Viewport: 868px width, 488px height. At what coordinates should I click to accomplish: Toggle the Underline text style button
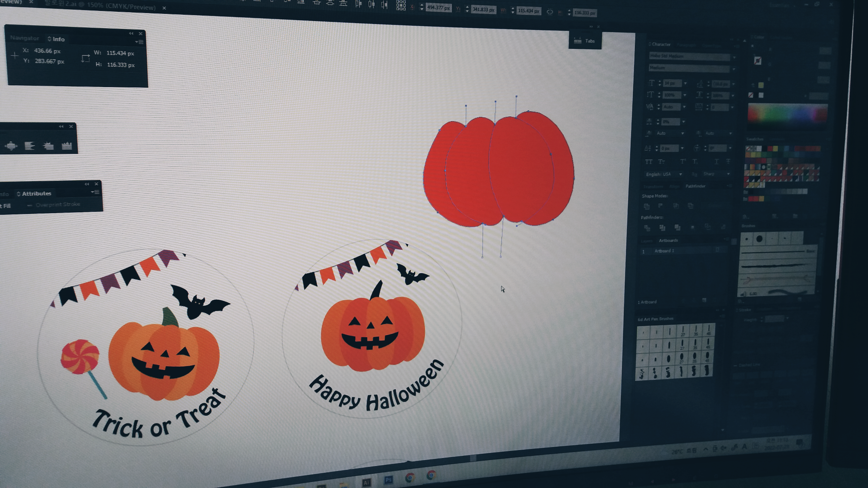click(x=716, y=162)
